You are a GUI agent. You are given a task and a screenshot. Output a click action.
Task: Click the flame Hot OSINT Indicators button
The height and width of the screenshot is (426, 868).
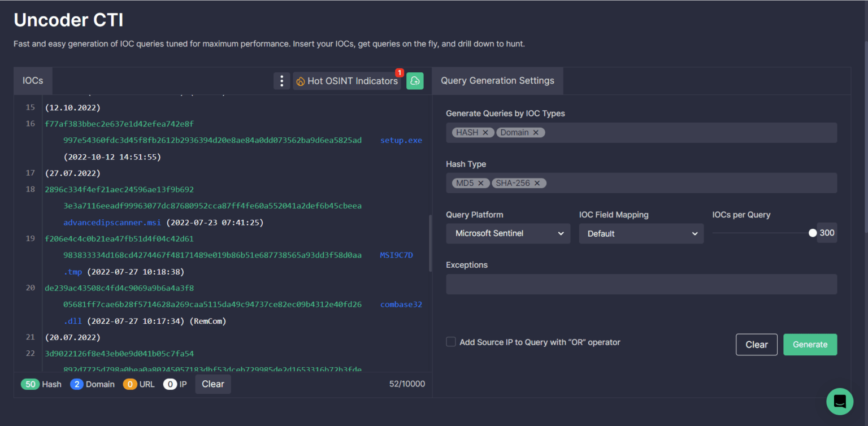tap(346, 81)
